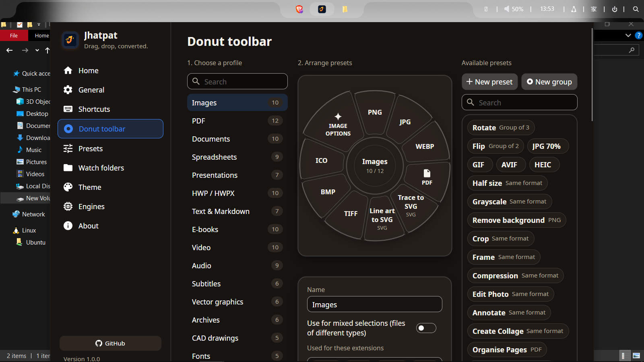Click Grayscale Same format preset
Viewport: 644px width, 362px height.
coord(509,202)
